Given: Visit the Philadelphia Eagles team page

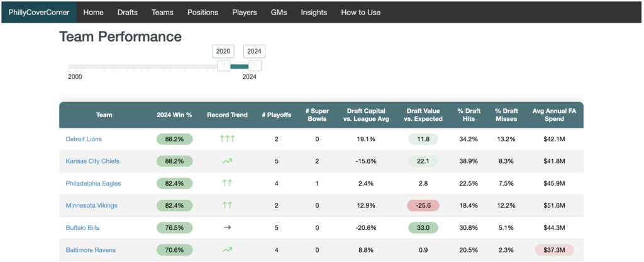Looking at the screenshot, I should pyautogui.click(x=93, y=183).
